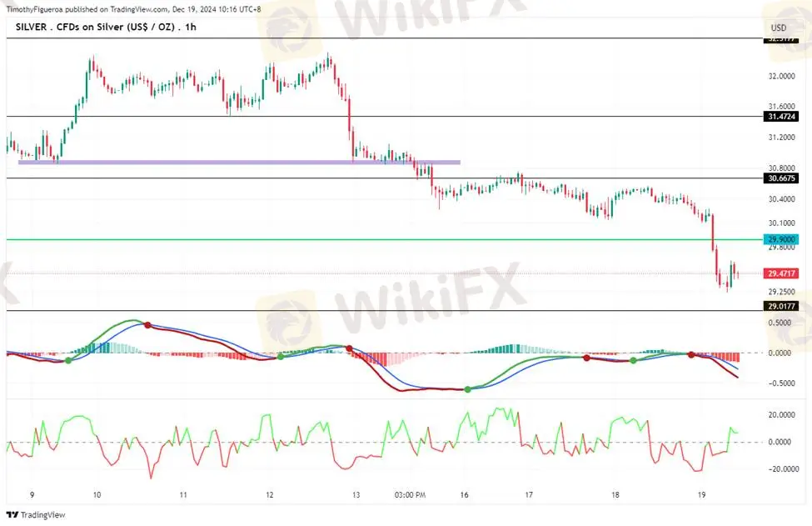Screen dimensions: 812x526
Task: Click the first red MACD crossover dot
Action: pos(147,325)
